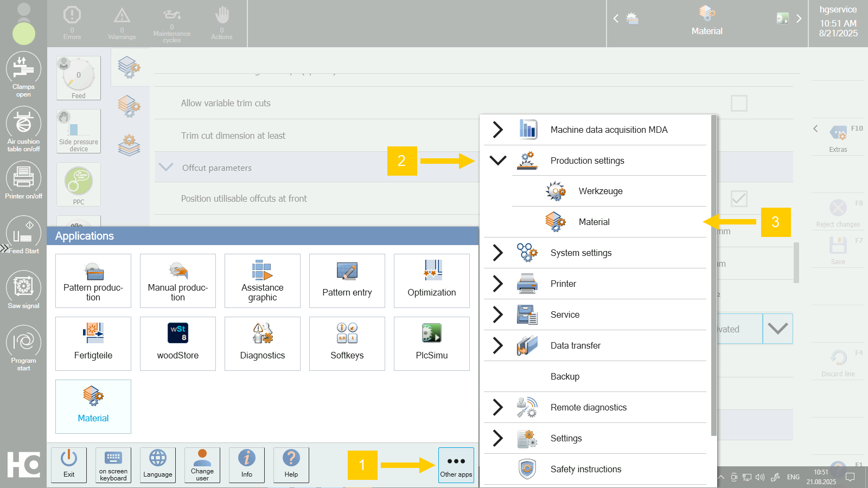Open Feed dial control
The width and height of the screenshot is (868, 488).
[x=79, y=78]
